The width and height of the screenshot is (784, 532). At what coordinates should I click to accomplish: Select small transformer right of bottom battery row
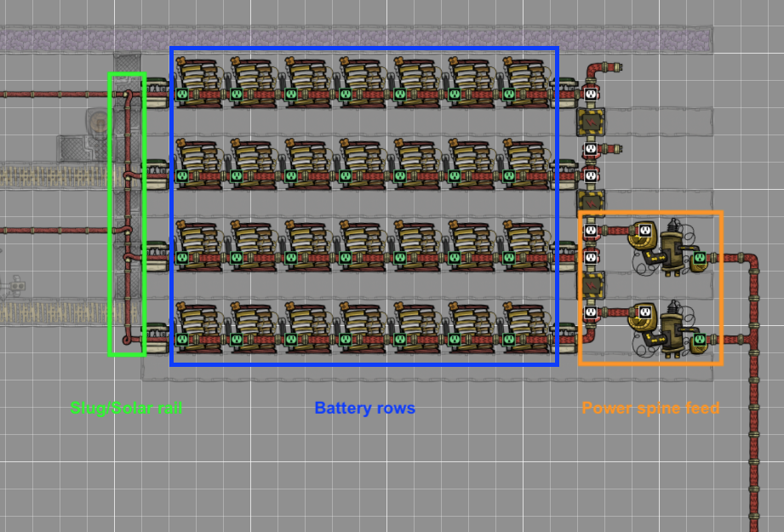coord(567,338)
